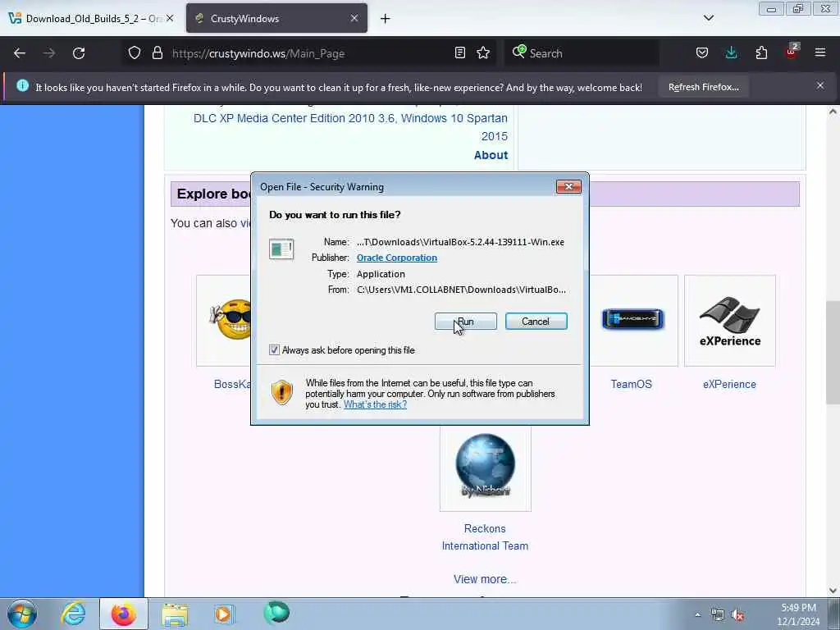Click the View more... link
Viewport: 840px width, 630px height.
[x=485, y=579]
